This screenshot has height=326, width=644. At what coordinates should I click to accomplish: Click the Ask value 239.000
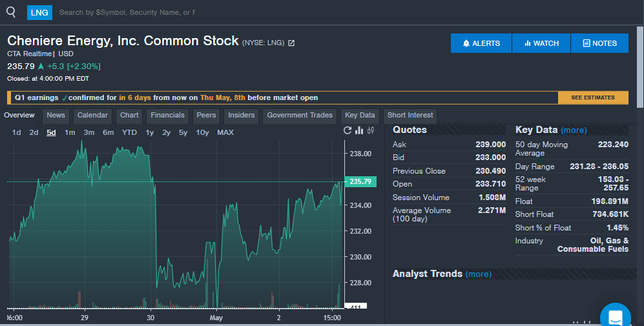coord(491,145)
